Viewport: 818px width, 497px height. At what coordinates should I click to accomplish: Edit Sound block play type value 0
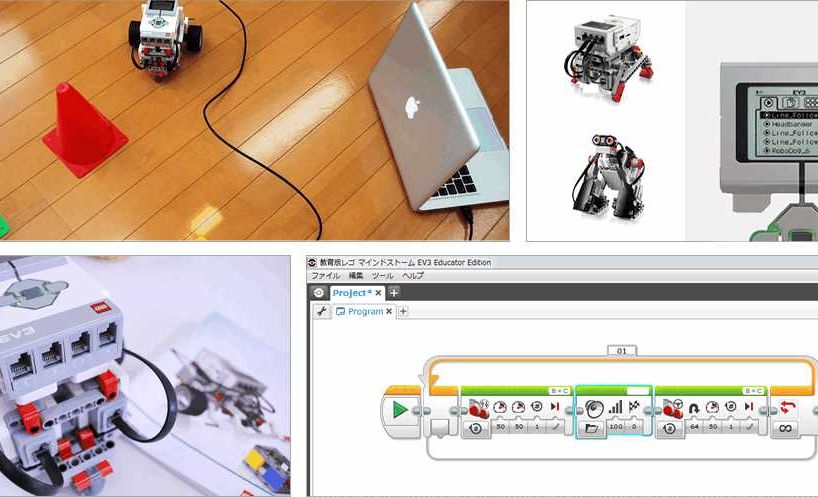point(634,427)
